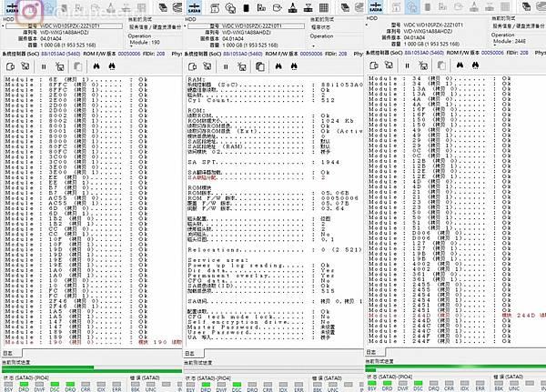Screen dimensions: 546x392
Task: Click the find-next binoculars icon in left window
Action: (112, 65)
